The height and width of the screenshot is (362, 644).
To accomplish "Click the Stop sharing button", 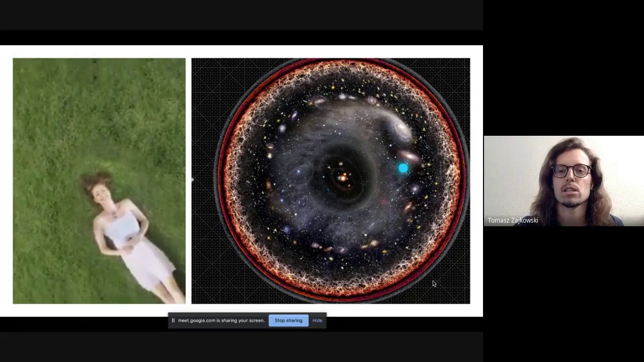I will 288,320.
